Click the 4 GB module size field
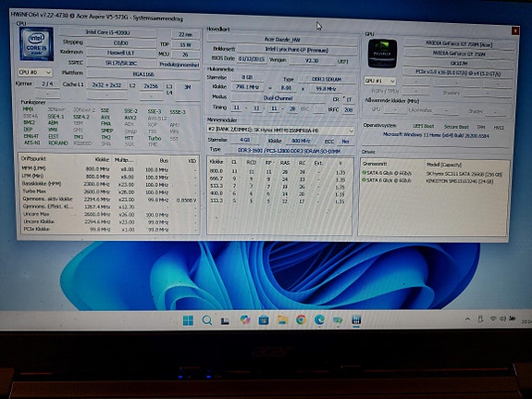 [244, 140]
